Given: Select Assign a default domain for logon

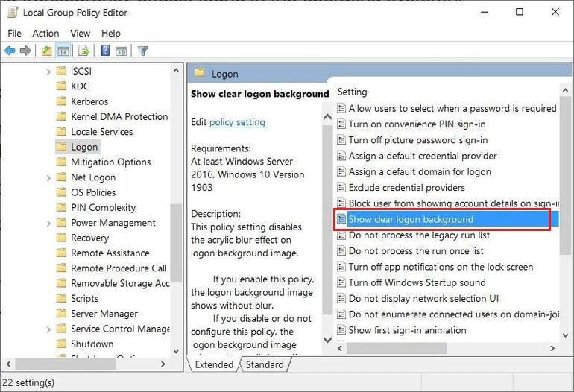Looking at the screenshot, I should click(x=420, y=171).
